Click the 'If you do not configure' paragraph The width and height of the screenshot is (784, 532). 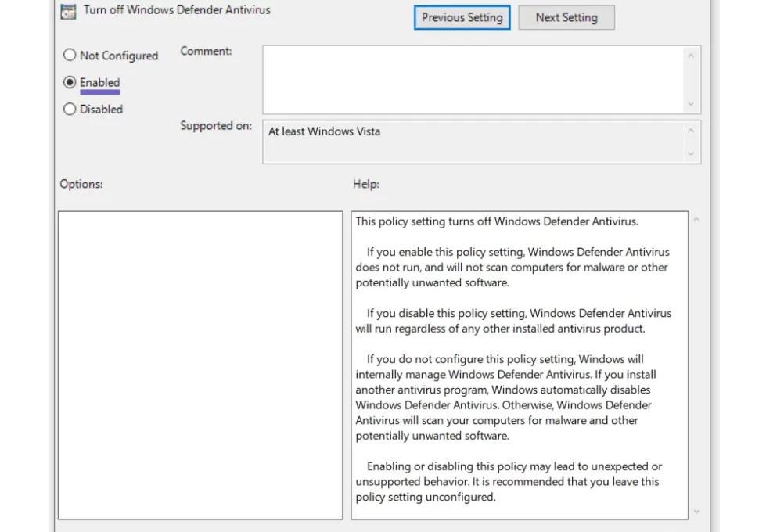(506, 397)
